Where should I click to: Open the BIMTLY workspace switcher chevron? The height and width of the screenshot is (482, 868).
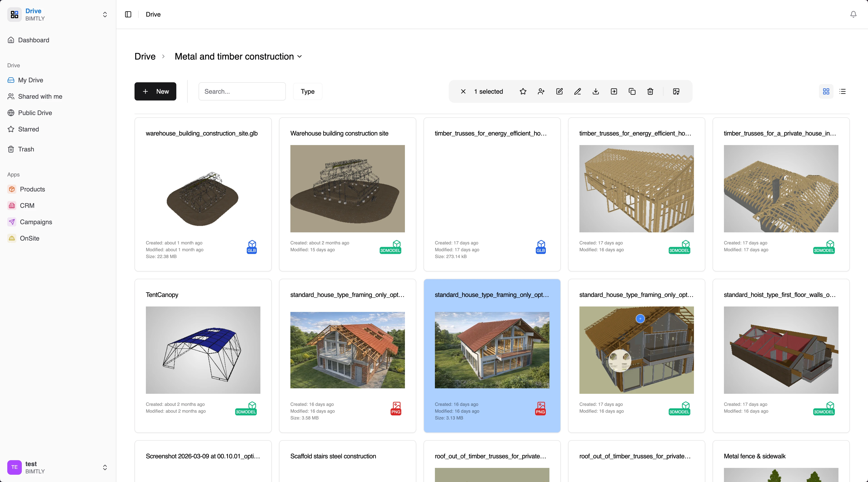point(105,15)
